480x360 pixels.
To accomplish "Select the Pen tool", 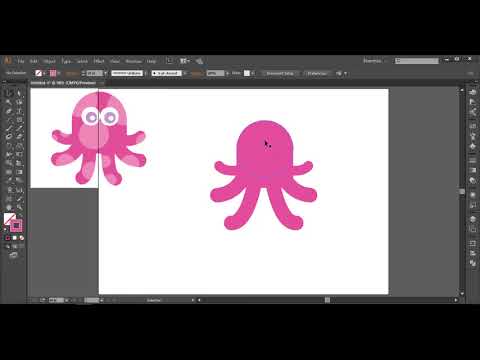I will [9, 111].
